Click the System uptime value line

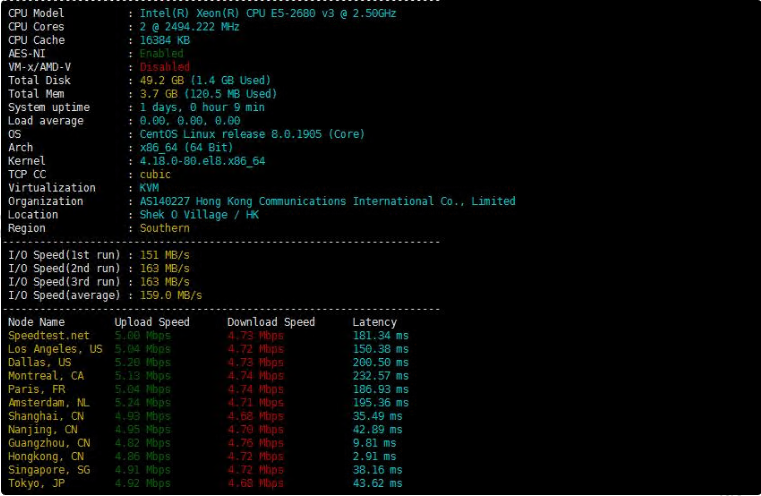[x=202, y=107]
